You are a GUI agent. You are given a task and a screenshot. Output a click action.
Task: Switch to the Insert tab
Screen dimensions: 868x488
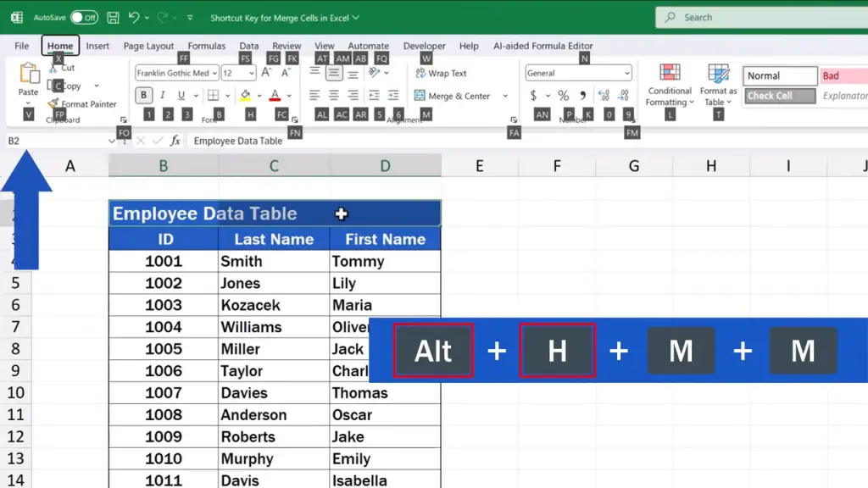pyautogui.click(x=97, y=46)
